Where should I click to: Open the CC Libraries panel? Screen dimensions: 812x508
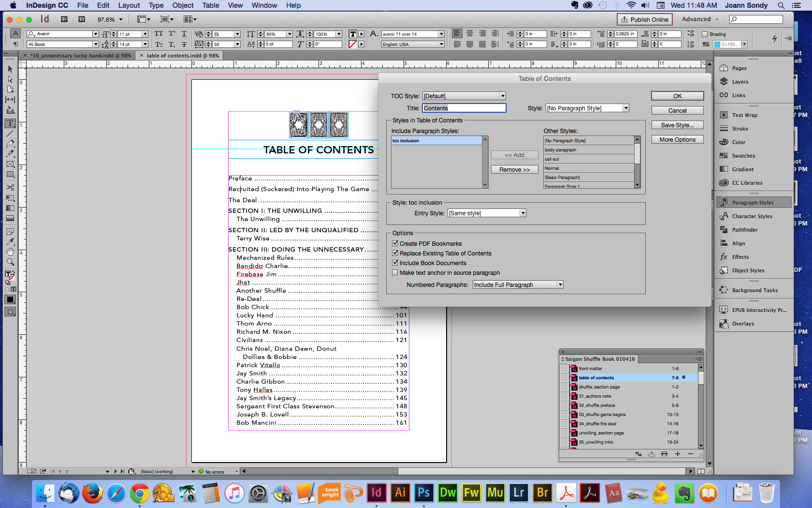[x=747, y=183]
